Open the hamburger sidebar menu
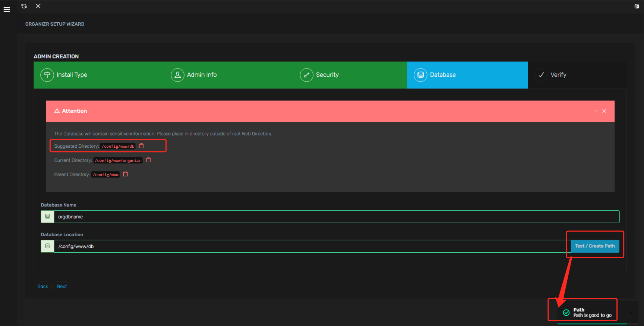This screenshot has height=326, width=644. click(7, 9)
